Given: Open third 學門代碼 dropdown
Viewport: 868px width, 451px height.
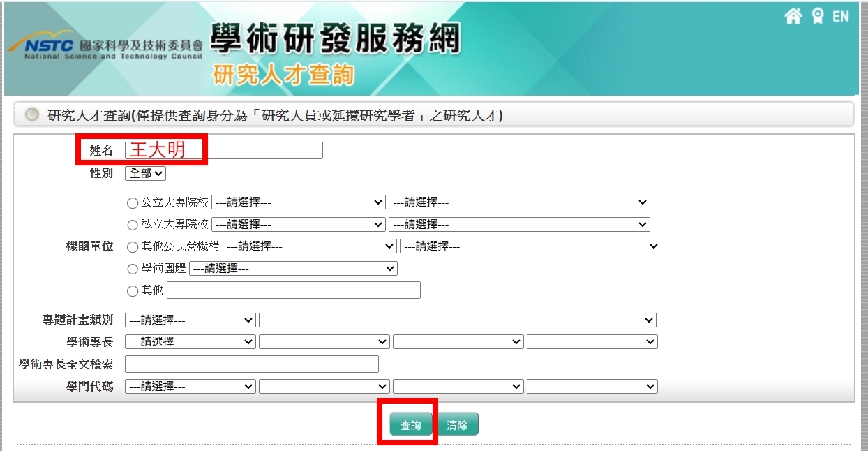Looking at the screenshot, I should click(458, 387).
